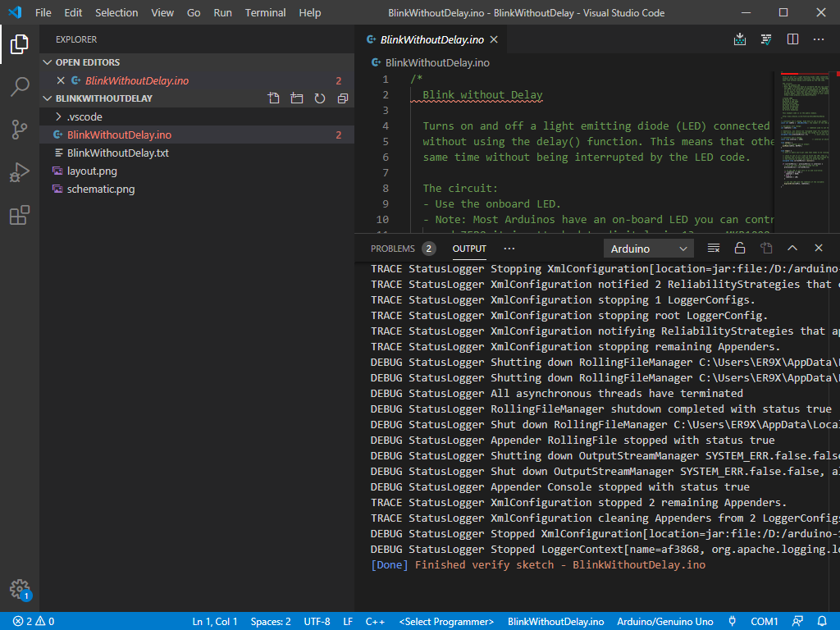Viewport: 840px width, 630px height.
Task: Close BlinkWithoutDelay.ino from Open Editors list
Action: coord(61,80)
